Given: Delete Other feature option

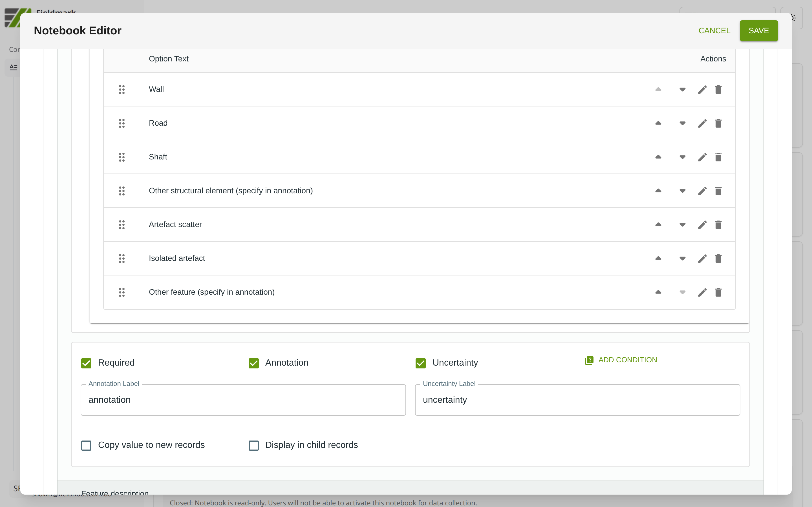Looking at the screenshot, I should [718, 292].
